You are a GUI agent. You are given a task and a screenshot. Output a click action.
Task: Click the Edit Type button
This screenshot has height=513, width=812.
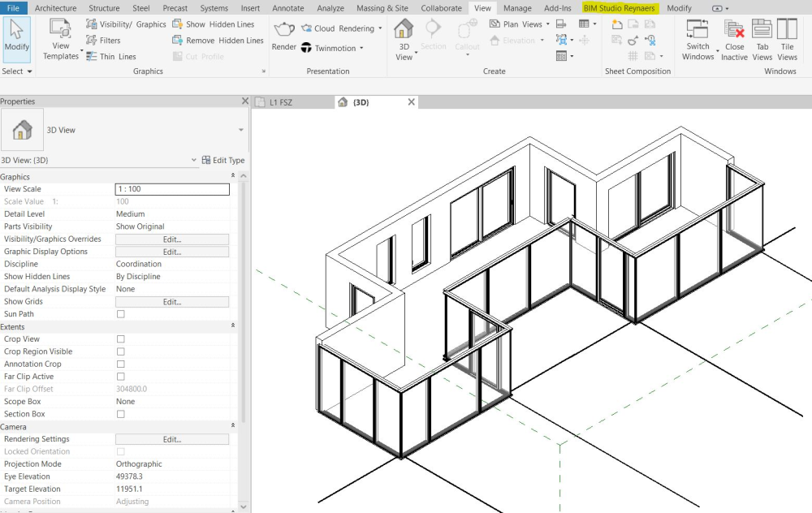tap(223, 161)
